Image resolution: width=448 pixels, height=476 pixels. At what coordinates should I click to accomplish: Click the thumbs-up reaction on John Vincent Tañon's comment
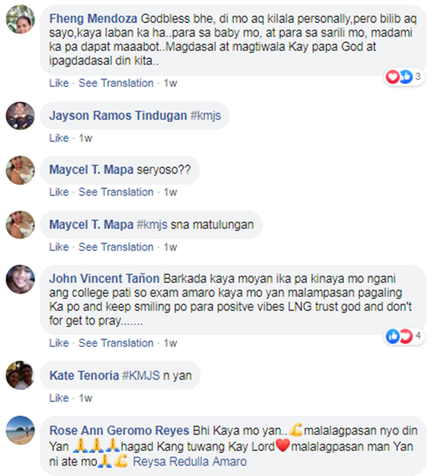(392, 336)
